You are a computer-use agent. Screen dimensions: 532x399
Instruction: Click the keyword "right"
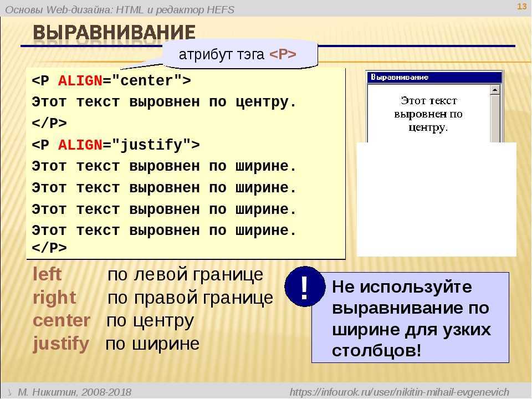tap(54, 298)
